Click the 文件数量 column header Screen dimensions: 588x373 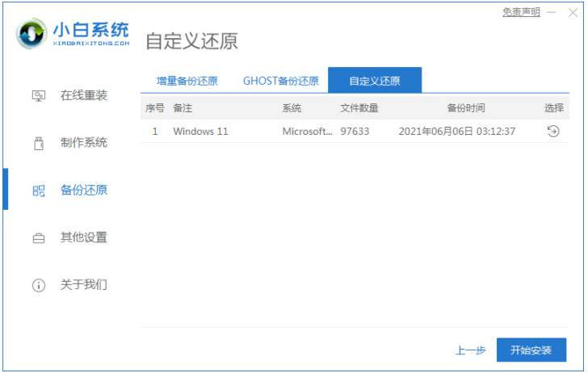click(x=359, y=108)
